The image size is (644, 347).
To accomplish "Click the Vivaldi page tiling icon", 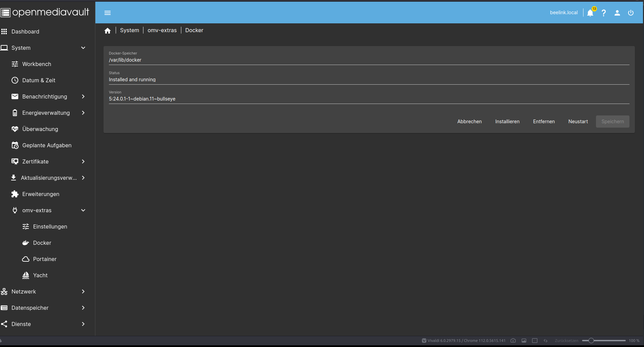I will coord(535,341).
